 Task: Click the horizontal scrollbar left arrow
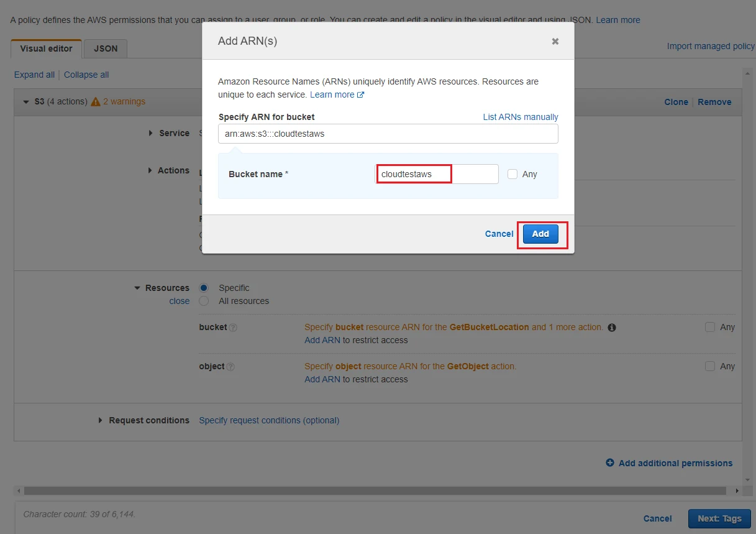click(18, 490)
